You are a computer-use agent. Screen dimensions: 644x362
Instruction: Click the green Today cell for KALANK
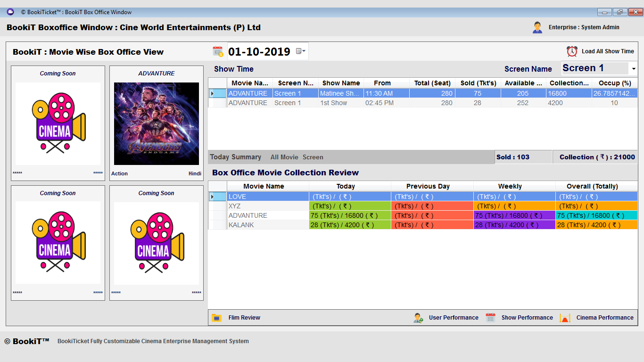[x=349, y=225]
